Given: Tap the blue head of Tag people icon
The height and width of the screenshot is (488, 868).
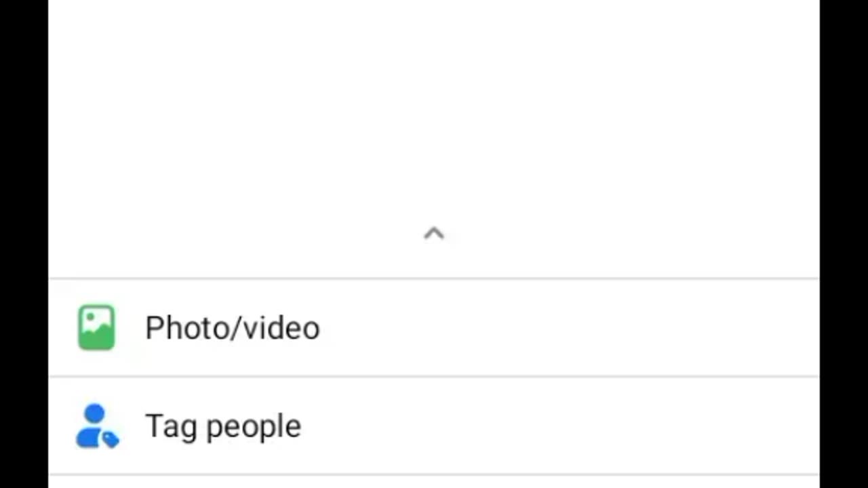Looking at the screenshot, I should tap(95, 413).
